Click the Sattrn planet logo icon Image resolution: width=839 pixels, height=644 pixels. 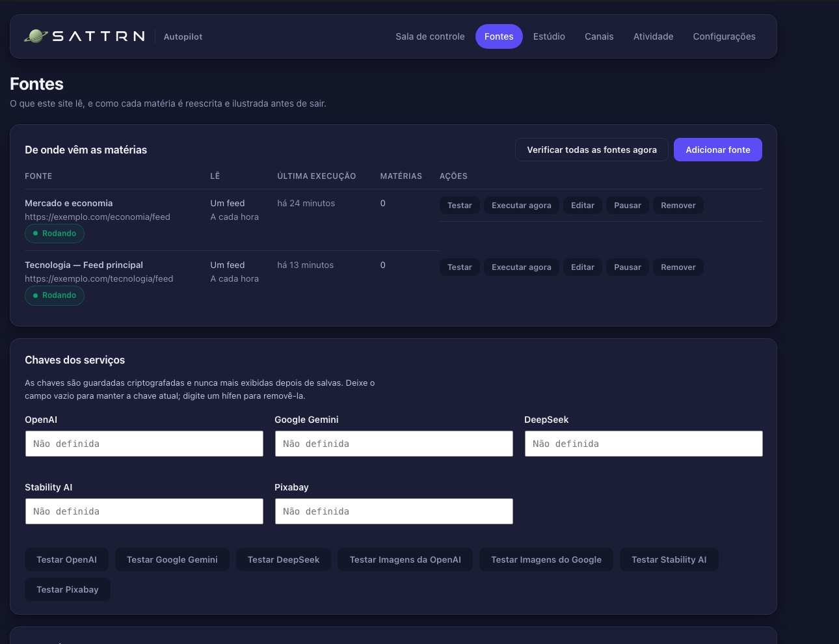[36, 36]
